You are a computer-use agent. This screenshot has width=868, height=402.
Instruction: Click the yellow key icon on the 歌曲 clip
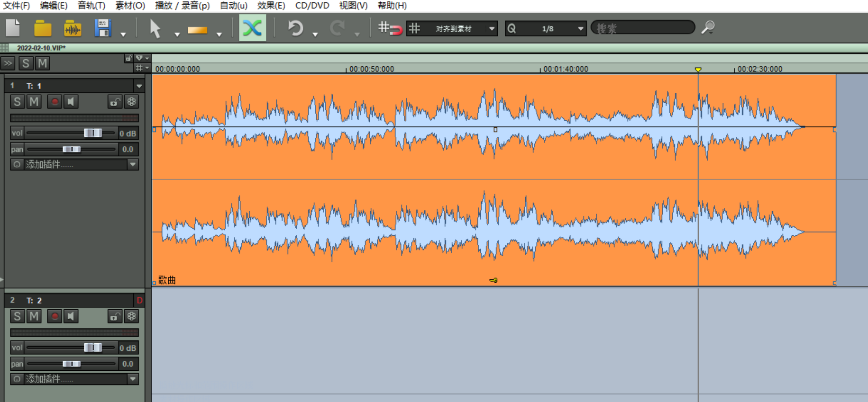(493, 280)
